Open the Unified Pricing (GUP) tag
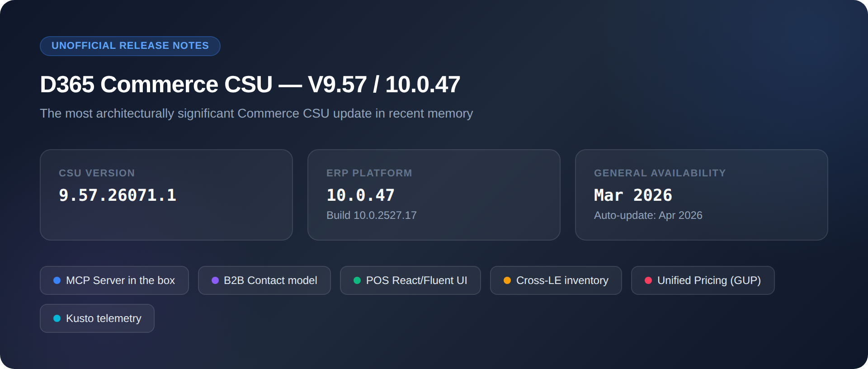The width and height of the screenshot is (868, 369). (x=703, y=280)
